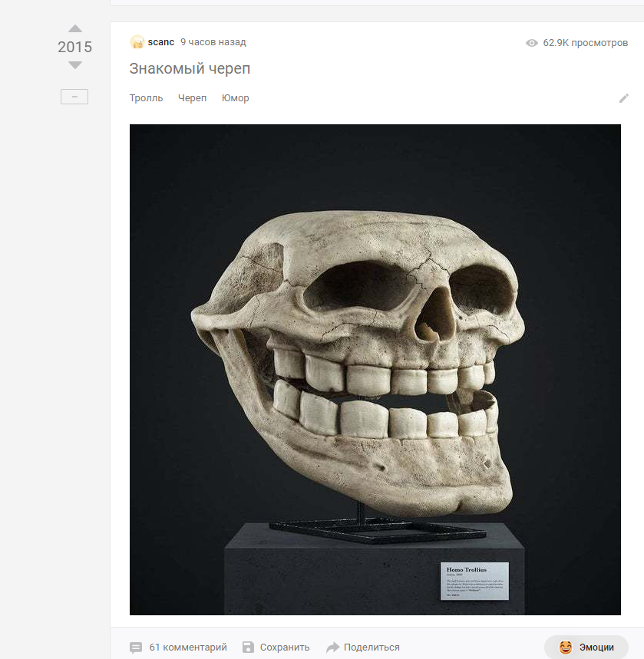Click the pencil edit tags icon
644x659 pixels.
coord(624,98)
